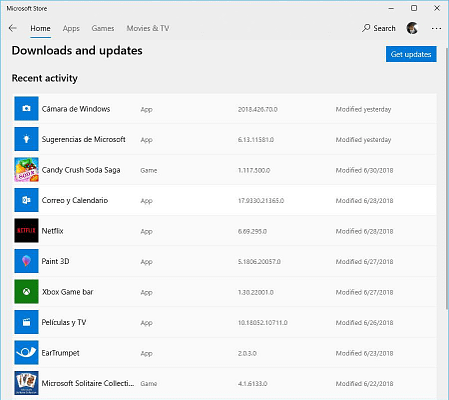Viewport: 449px width, 400px height.
Task: Click Paint 3D version 5.1806.20057.0
Action: pyautogui.click(x=259, y=262)
